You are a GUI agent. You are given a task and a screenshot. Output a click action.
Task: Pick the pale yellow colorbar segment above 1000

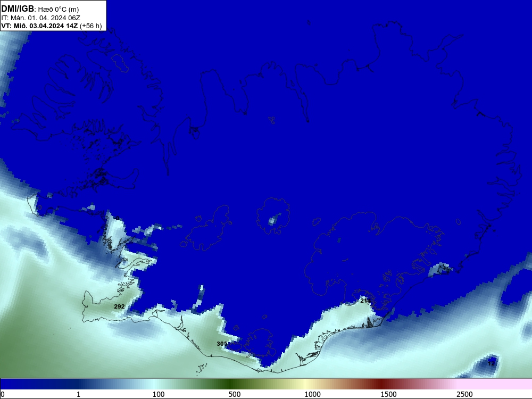click(305, 384)
